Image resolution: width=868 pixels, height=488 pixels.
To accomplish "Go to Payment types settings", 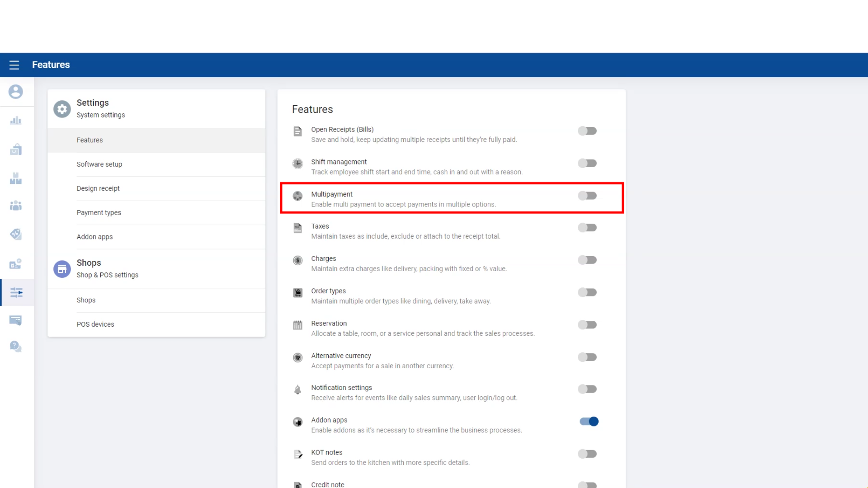I will click(x=99, y=213).
